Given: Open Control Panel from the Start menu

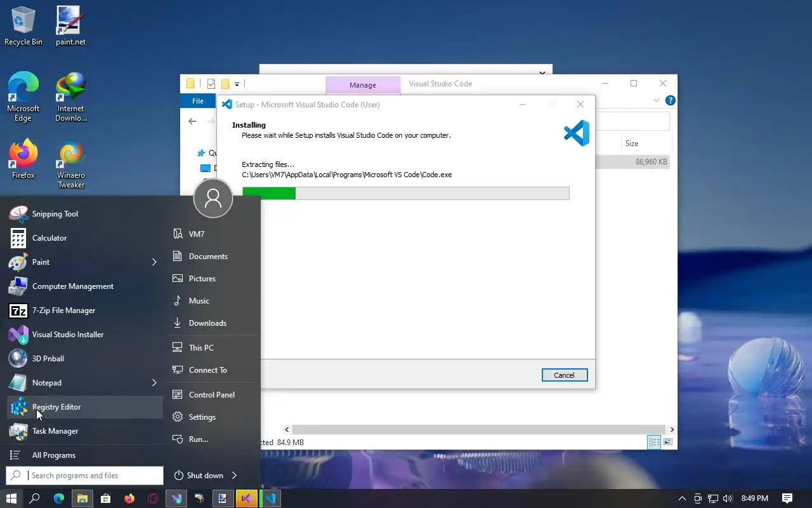Looking at the screenshot, I should pos(213,395).
